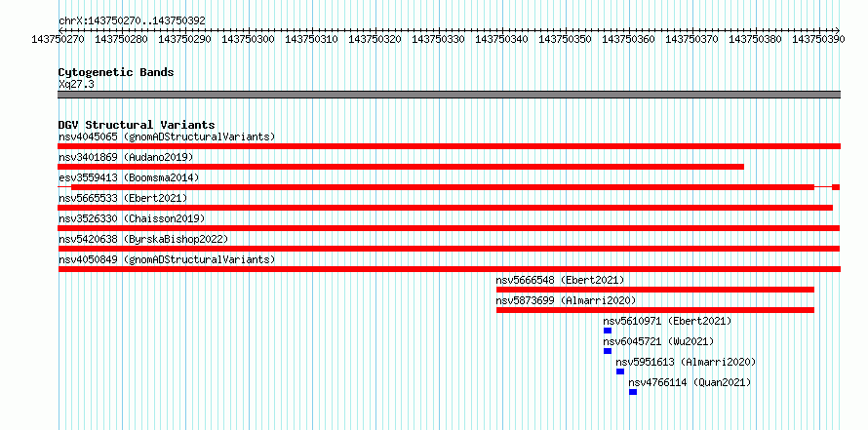
Task: Click ruler position 143750380
Action: click(755, 39)
